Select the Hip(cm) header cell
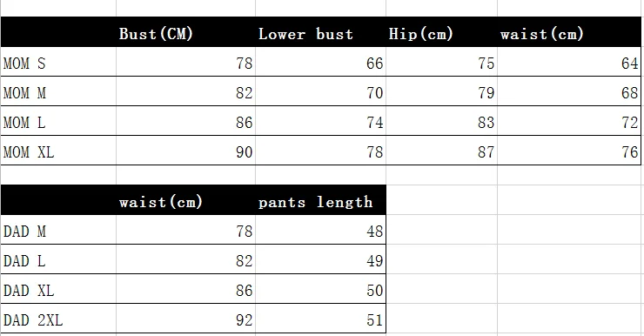This screenshot has height=336, width=644. tap(441, 32)
